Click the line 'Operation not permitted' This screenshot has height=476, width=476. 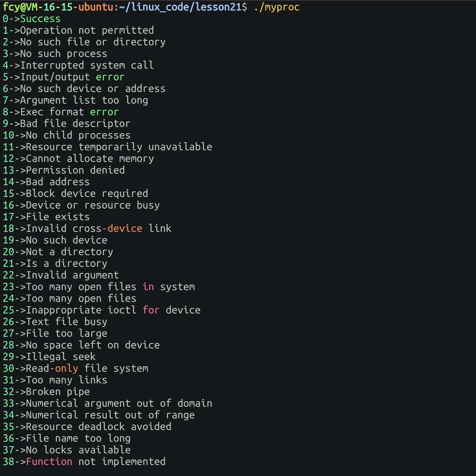coord(87,30)
